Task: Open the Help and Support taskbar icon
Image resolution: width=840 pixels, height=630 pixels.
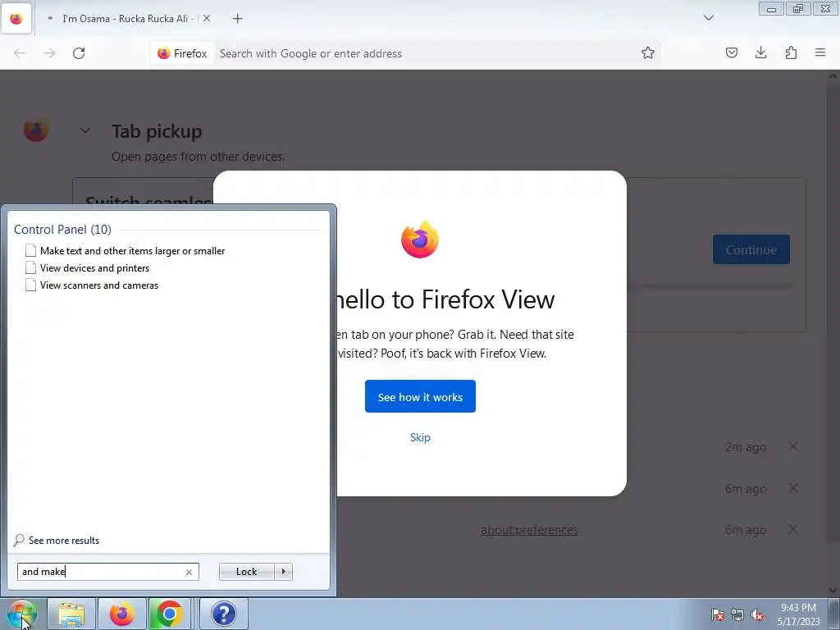Action: (x=224, y=614)
